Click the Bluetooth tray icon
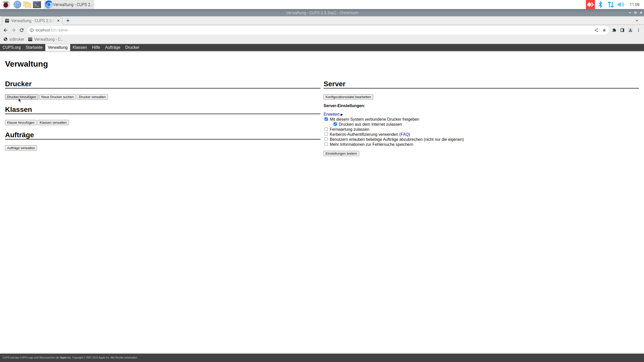 [600, 5]
